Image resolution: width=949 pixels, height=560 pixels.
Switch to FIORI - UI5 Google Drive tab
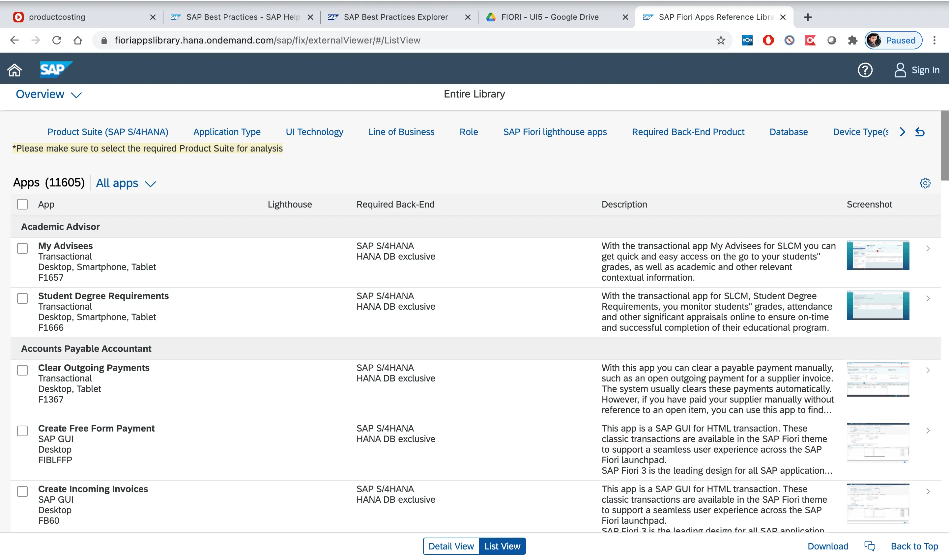click(x=557, y=17)
